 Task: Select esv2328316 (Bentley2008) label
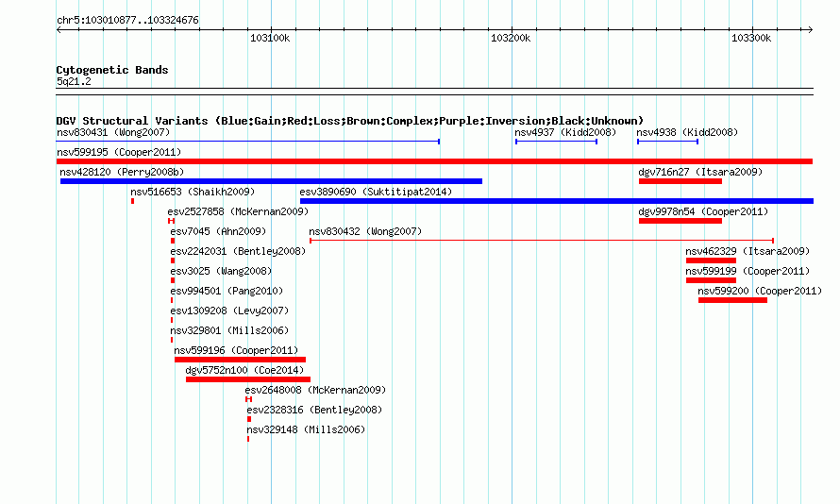[314, 410]
